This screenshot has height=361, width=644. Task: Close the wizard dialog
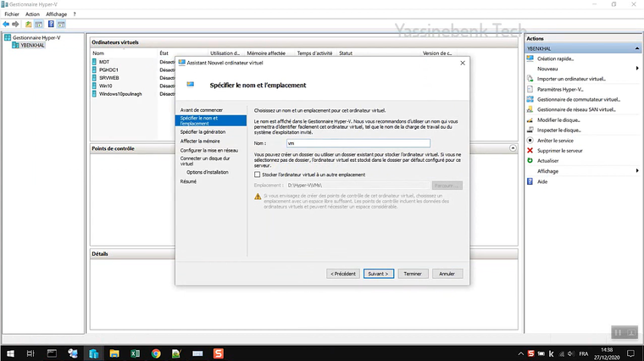tap(463, 63)
